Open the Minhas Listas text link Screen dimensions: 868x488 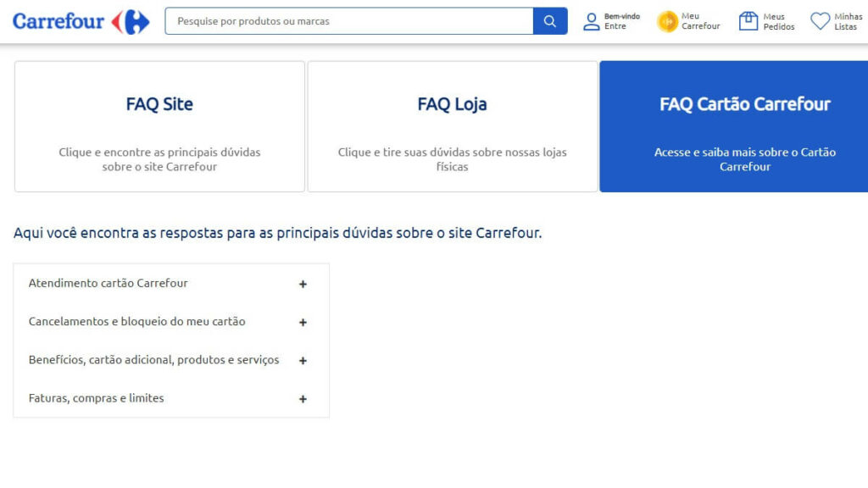[x=848, y=21]
